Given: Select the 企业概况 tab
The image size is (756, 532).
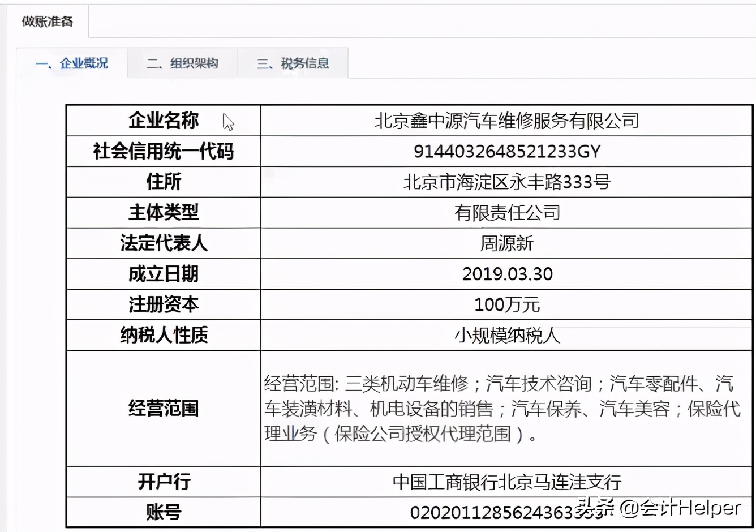Looking at the screenshot, I should [70, 63].
